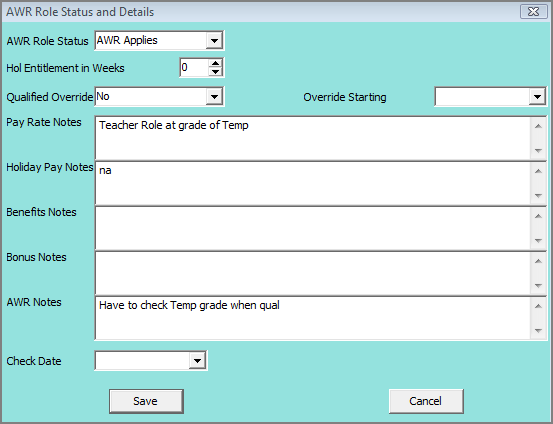Click inside the Benefits Notes text area

(313, 228)
